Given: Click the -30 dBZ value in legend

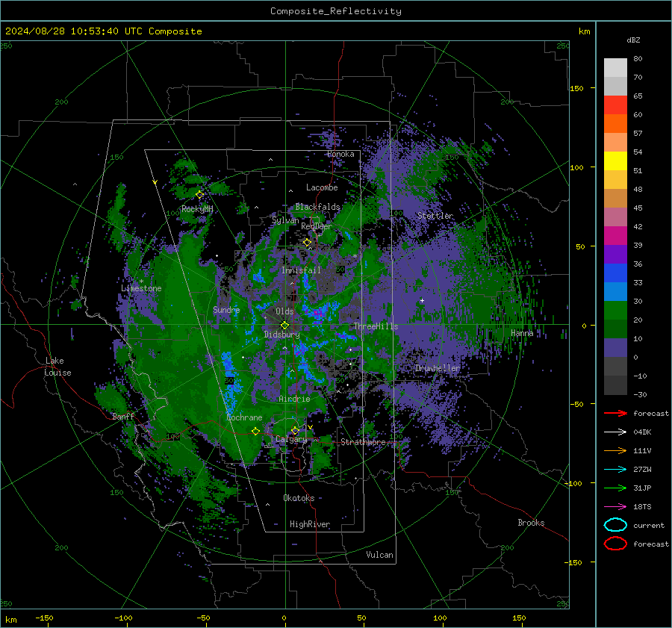Looking at the screenshot, I should (x=640, y=394).
